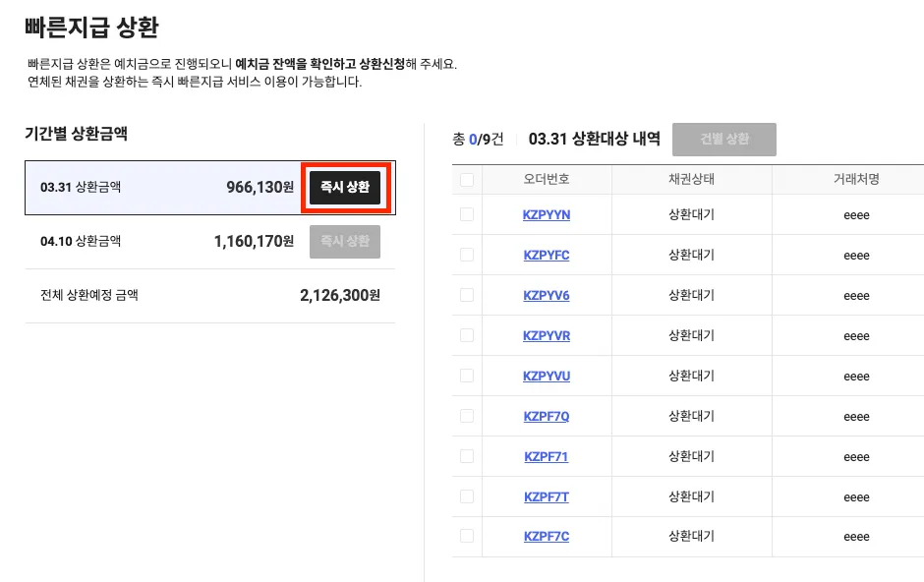Tick the checkbox for order KZPYV6

click(x=466, y=295)
